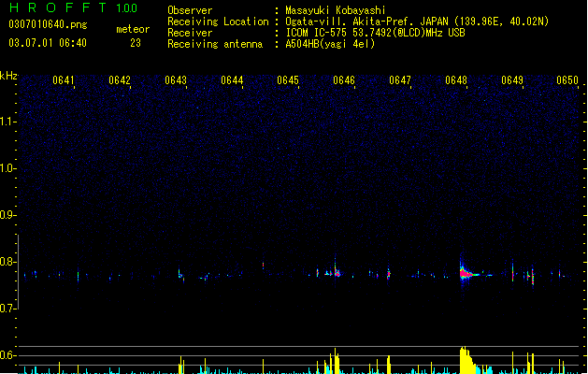The height and width of the screenshot is (374, 588).
Task: Click the 0649 time marker
Action: click(x=512, y=80)
